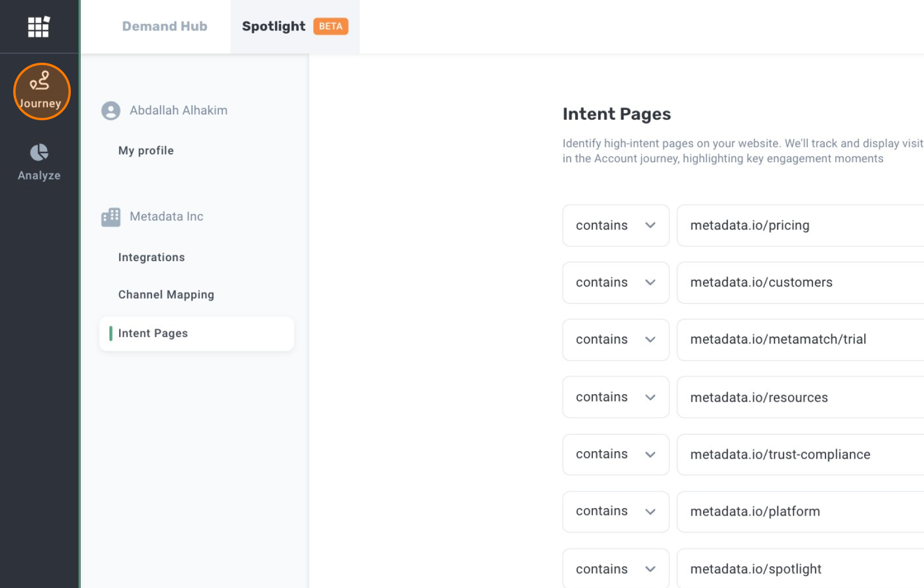Viewport: 924px width, 588px height.
Task: Click the Intent Pages page heading
Action: [617, 114]
